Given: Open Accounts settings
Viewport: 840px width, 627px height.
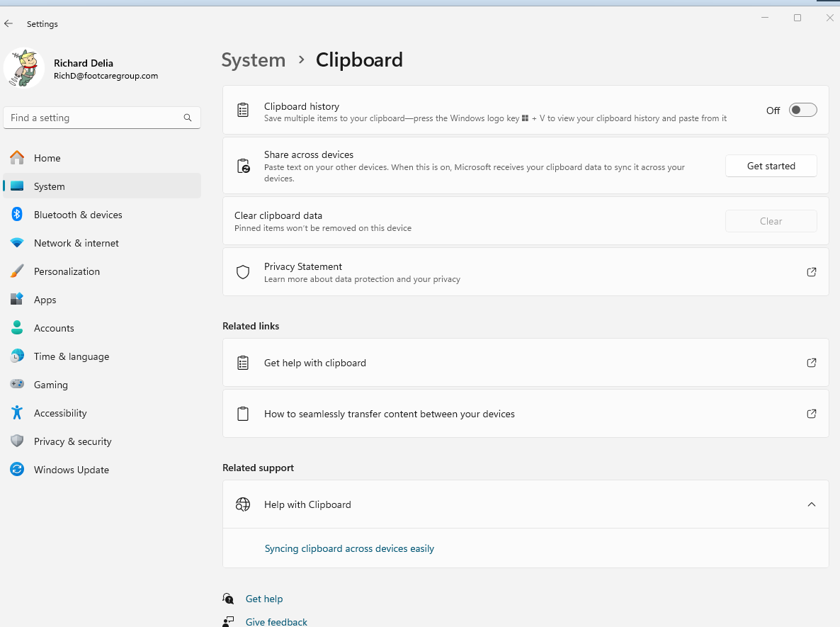Looking at the screenshot, I should [x=102, y=329].
